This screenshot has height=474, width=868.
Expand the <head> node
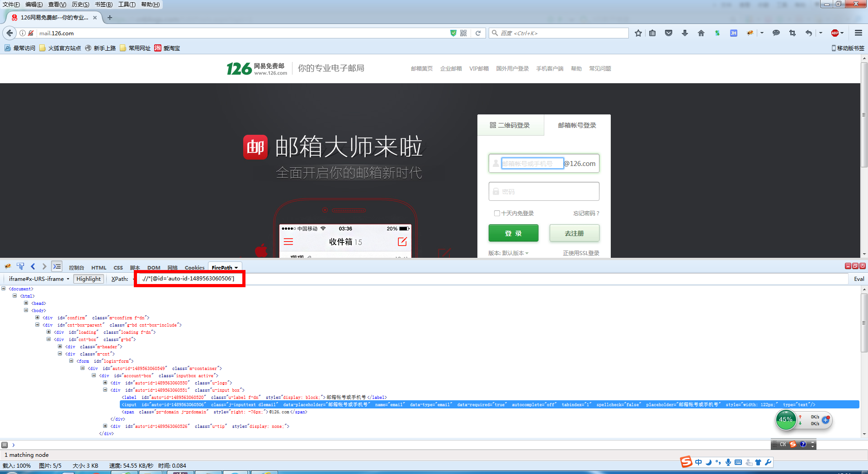point(26,303)
